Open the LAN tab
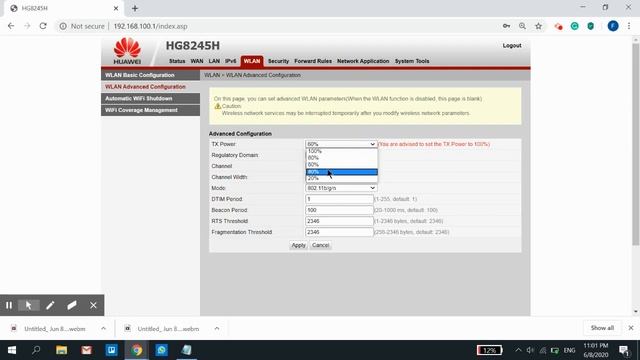 point(214,61)
